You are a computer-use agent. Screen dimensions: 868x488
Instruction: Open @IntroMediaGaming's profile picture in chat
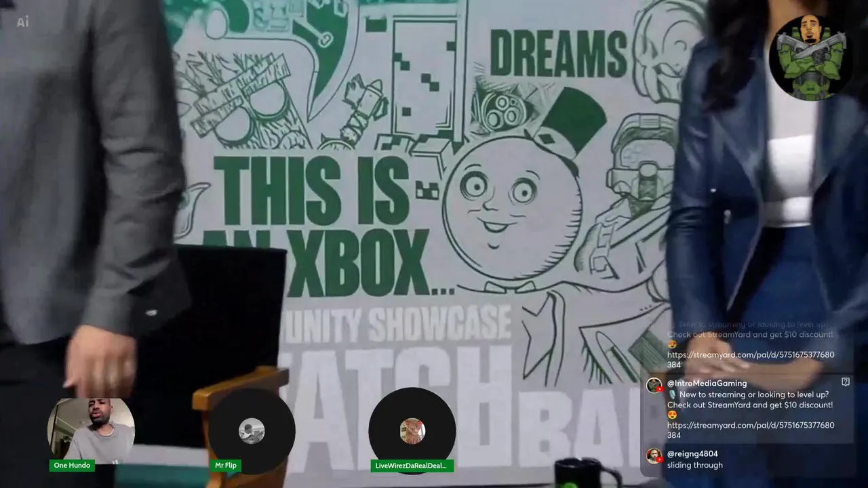point(654,385)
